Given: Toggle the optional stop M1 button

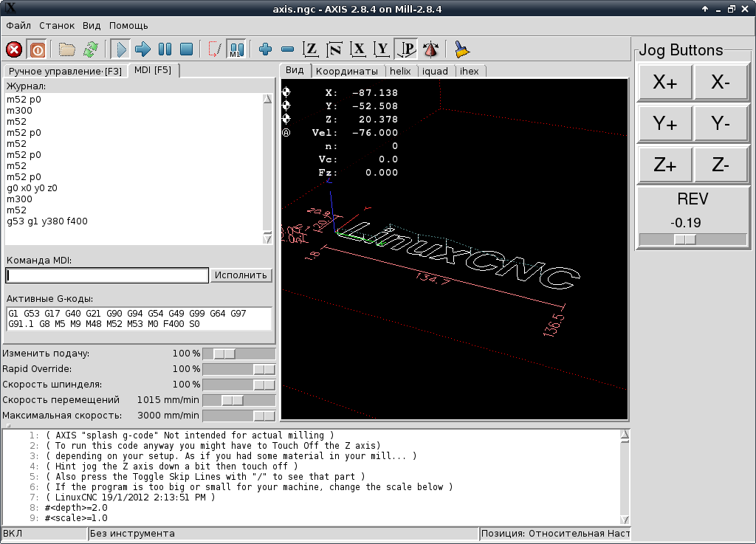Looking at the screenshot, I should [236, 49].
